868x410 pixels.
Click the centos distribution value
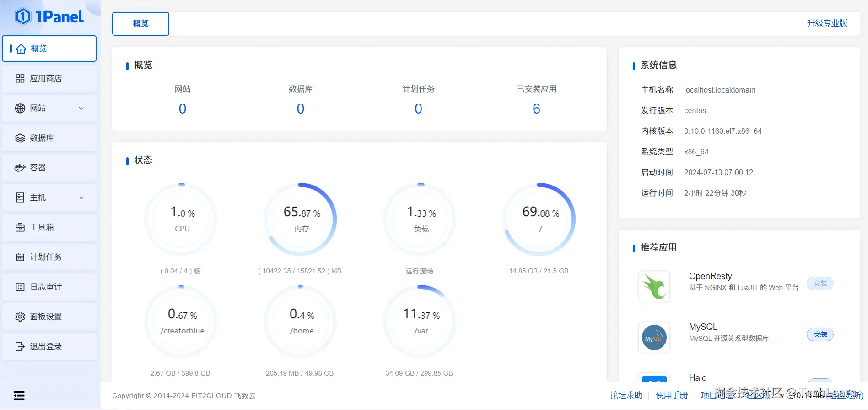coord(695,110)
